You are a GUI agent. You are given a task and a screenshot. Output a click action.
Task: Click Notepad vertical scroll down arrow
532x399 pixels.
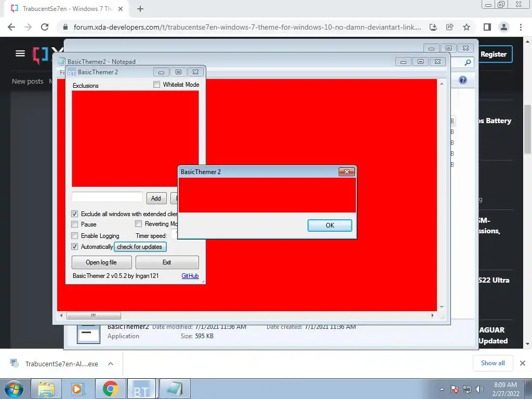click(442, 307)
